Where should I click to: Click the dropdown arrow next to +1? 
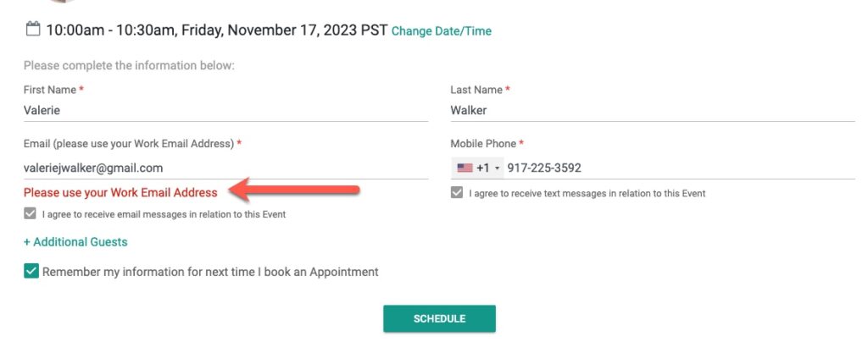[x=497, y=168]
